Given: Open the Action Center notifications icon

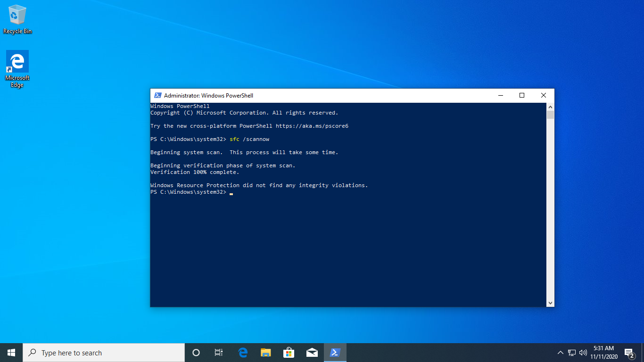Looking at the screenshot, I should coord(629,353).
